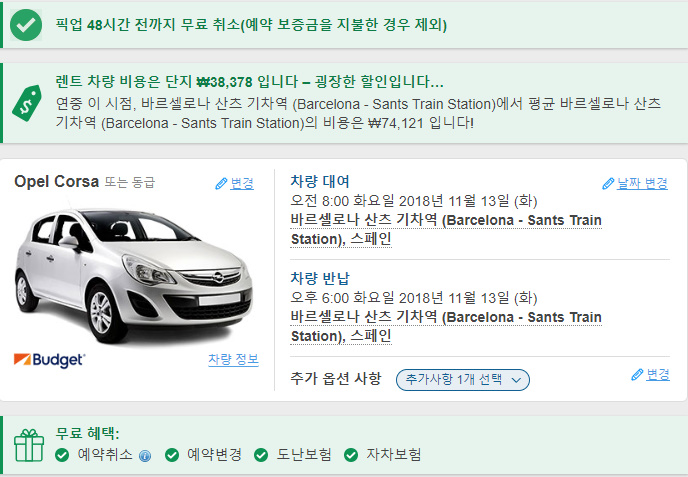Click 변경 link for 추가 옵션 사항
Image resolution: width=688 pixels, height=477 pixels.
click(658, 375)
